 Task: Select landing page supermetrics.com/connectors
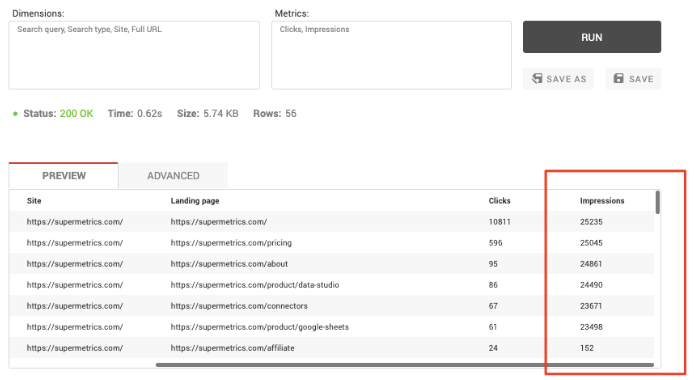[239, 306]
